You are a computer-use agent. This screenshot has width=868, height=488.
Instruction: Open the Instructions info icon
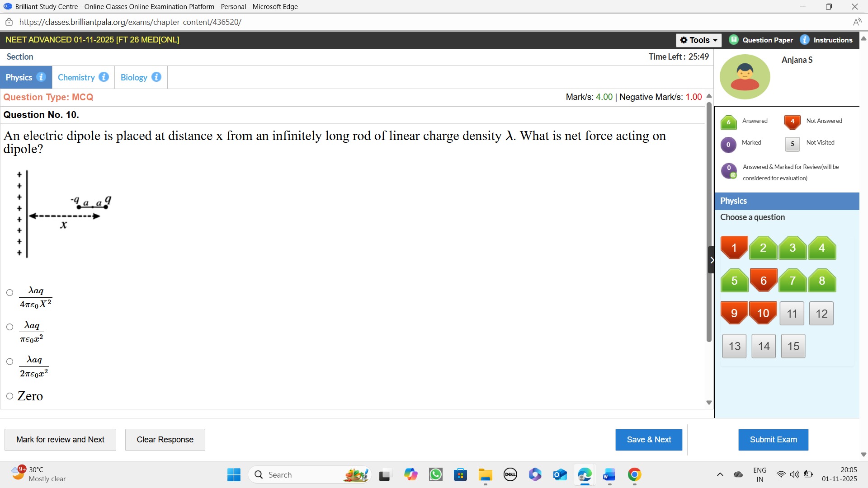[805, 40]
